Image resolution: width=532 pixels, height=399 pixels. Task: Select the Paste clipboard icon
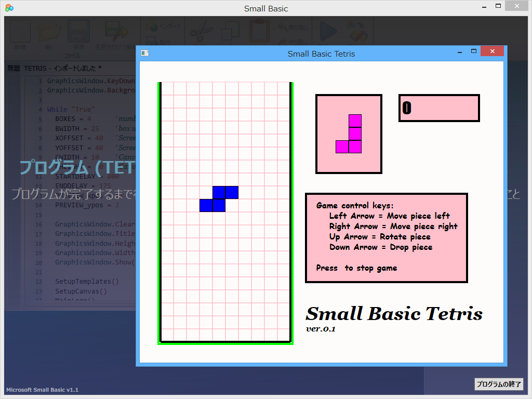pos(260,31)
